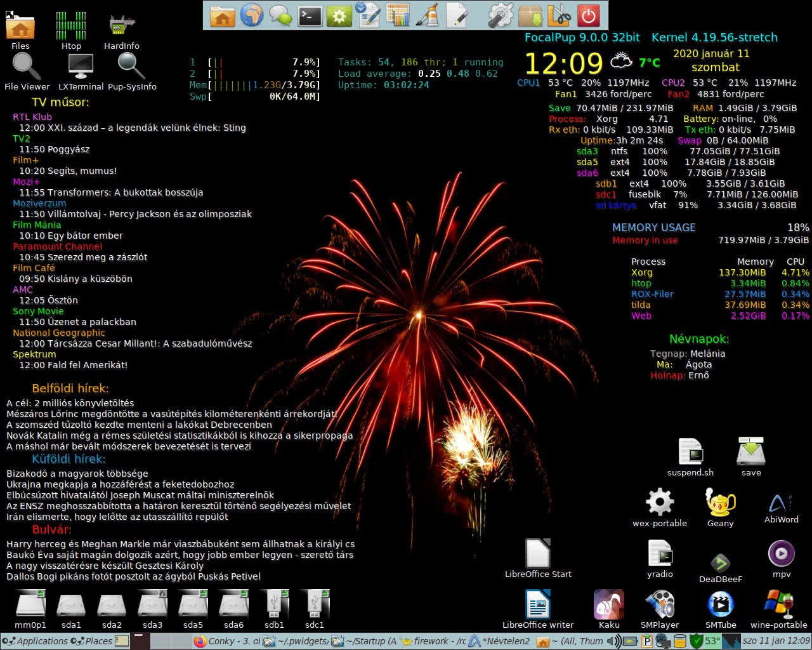Open the sdc1 USB drive icon
The image size is (812, 650).
(x=315, y=609)
